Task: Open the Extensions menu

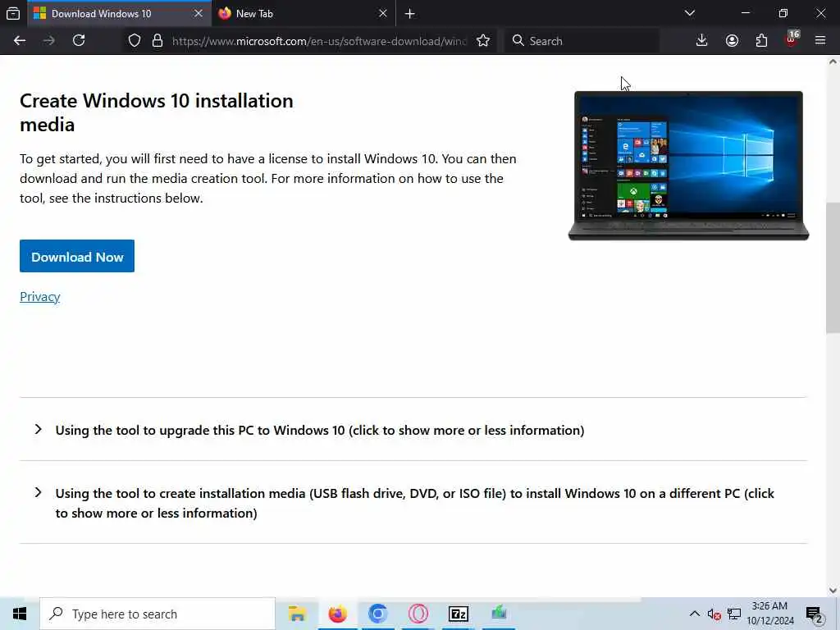Action: click(x=761, y=41)
